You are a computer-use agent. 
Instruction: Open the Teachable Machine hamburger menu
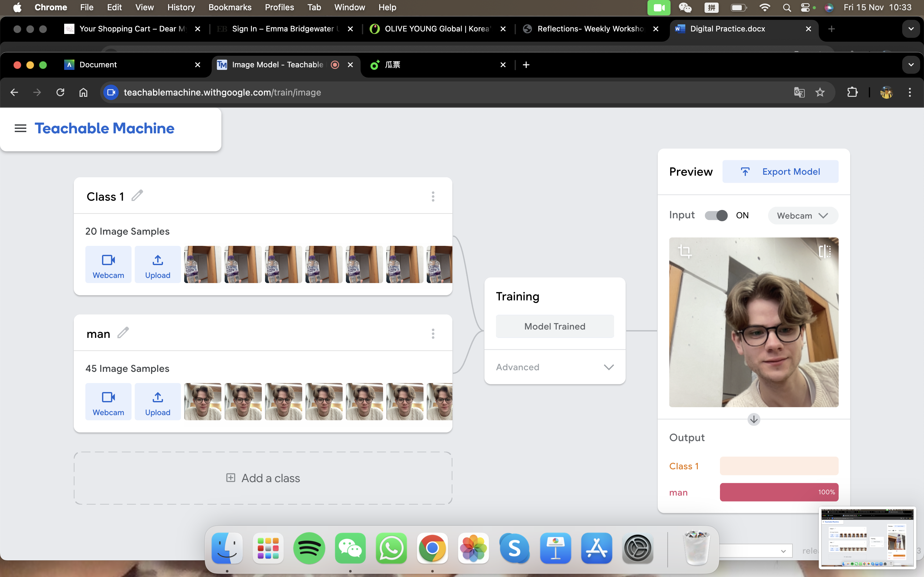click(x=21, y=129)
